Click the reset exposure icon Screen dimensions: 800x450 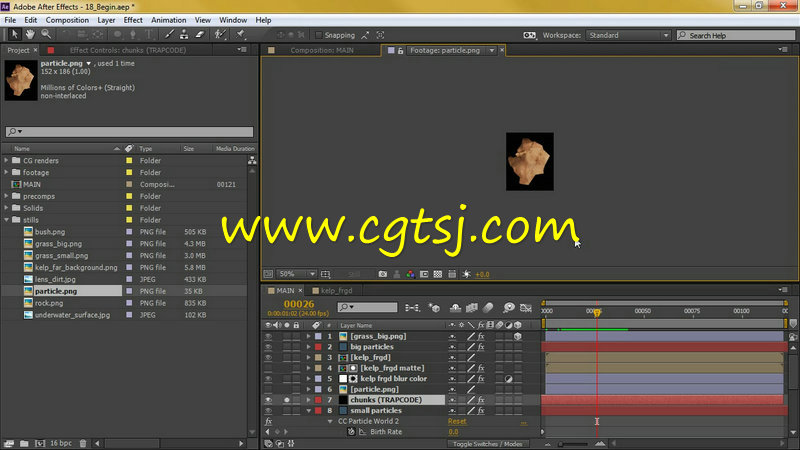tap(466, 274)
